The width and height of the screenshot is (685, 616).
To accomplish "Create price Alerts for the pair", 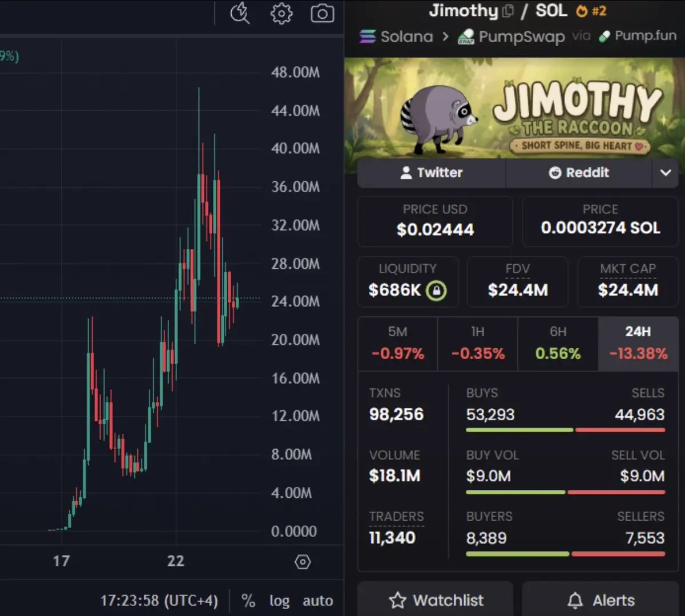I will coord(600,599).
